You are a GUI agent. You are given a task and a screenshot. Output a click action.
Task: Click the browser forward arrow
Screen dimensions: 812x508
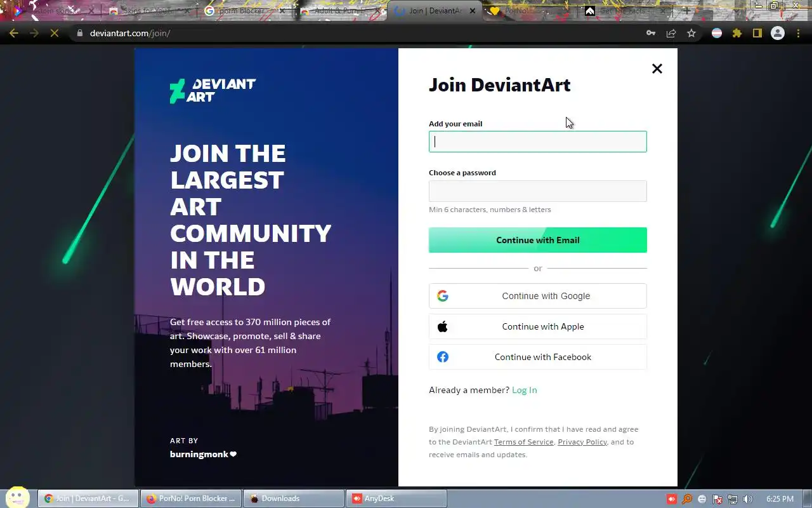click(x=34, y=33)
